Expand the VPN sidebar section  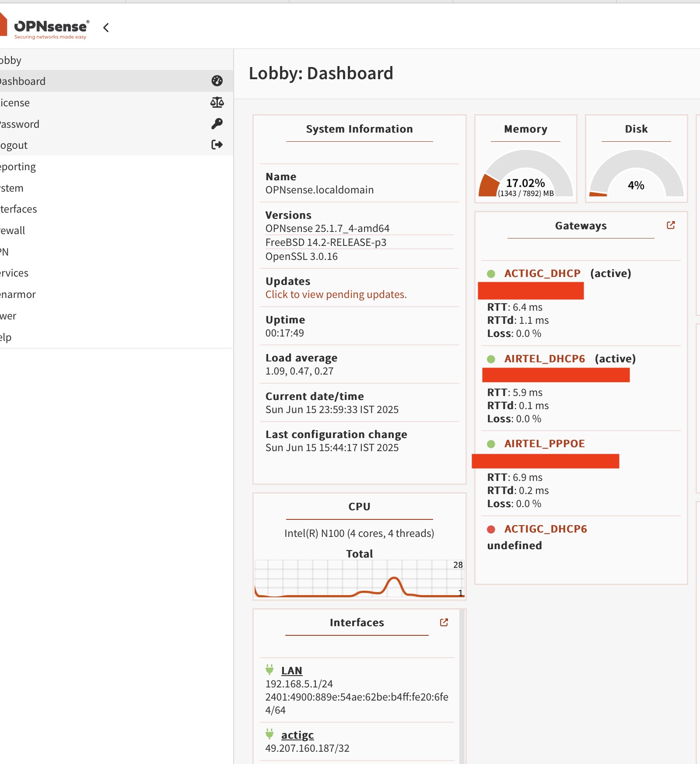[116, 252]
